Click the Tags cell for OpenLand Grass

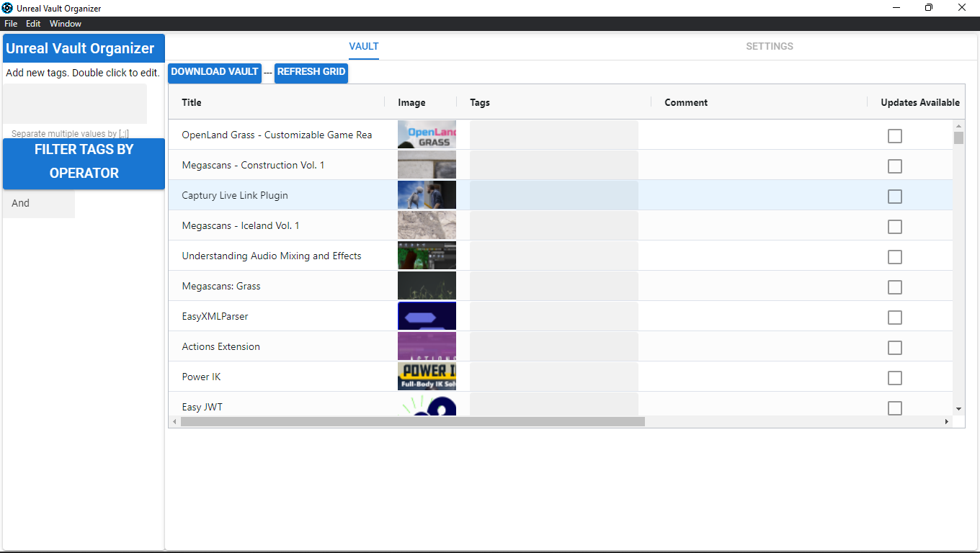point(554,135)
